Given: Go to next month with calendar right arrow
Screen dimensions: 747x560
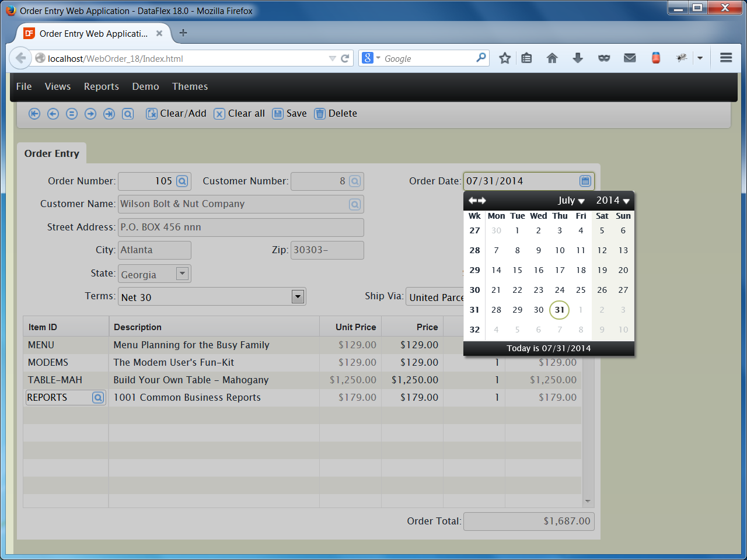Looking at the screenshot, I should (x=482, y=201).
